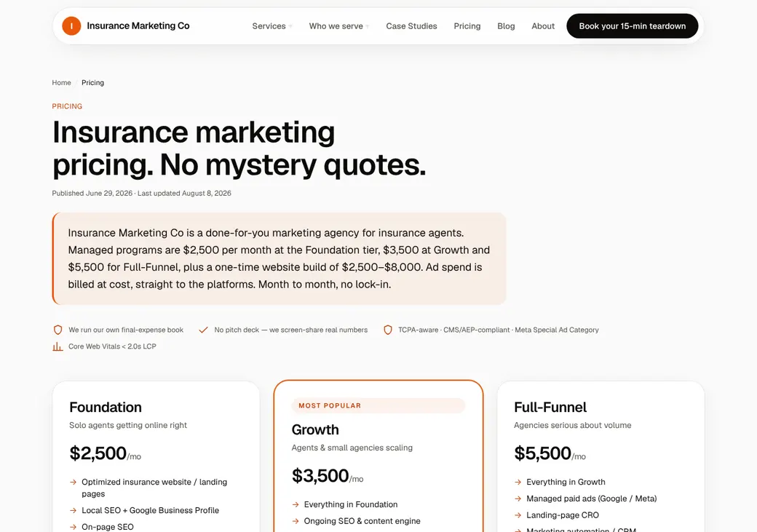Click 'Agents & small agencies scaling' subtitle

pos(352,448)
